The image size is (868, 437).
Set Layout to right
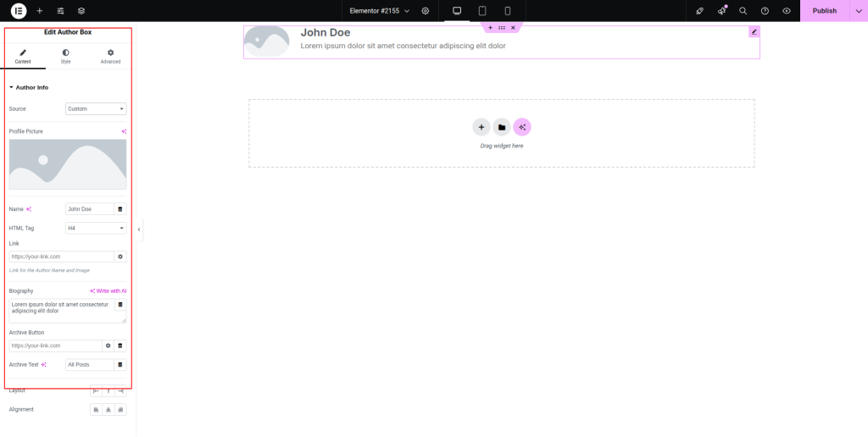tap(120, 390)
